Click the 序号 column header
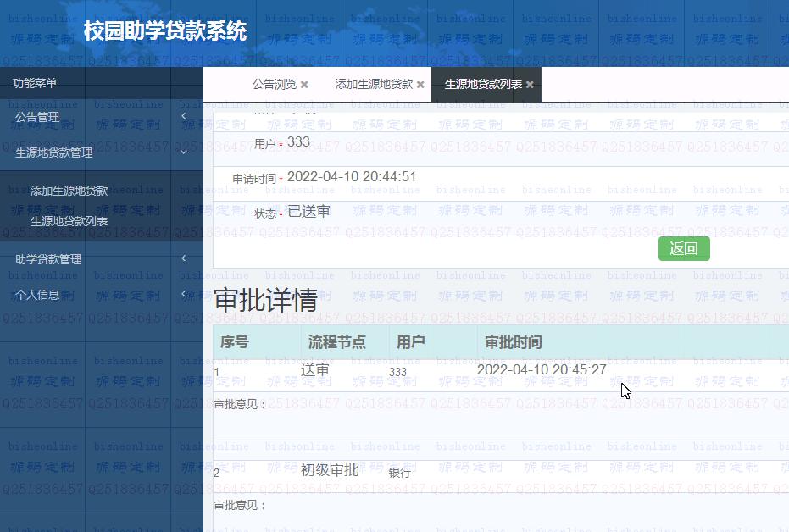This screenshot has width=789, height=532. point(235,342)
